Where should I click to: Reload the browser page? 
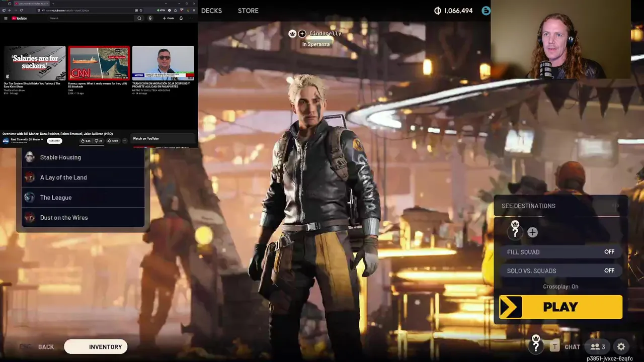tap(22, 11)
